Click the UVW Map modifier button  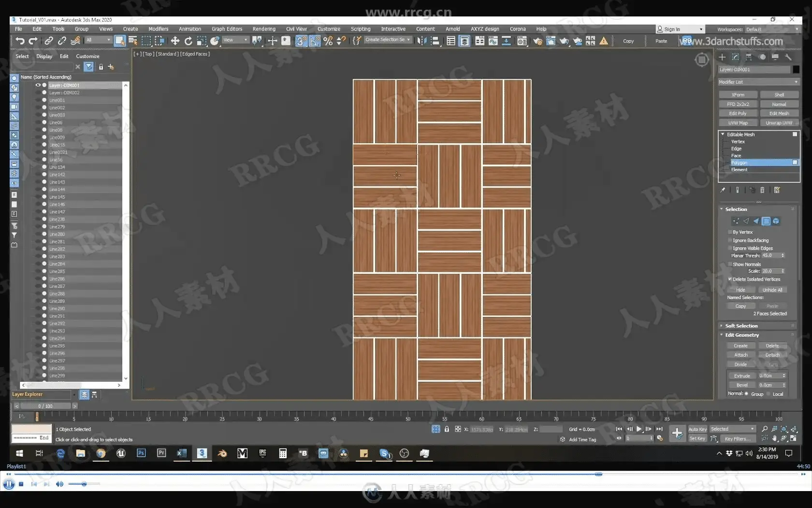(x=738, y=123)
